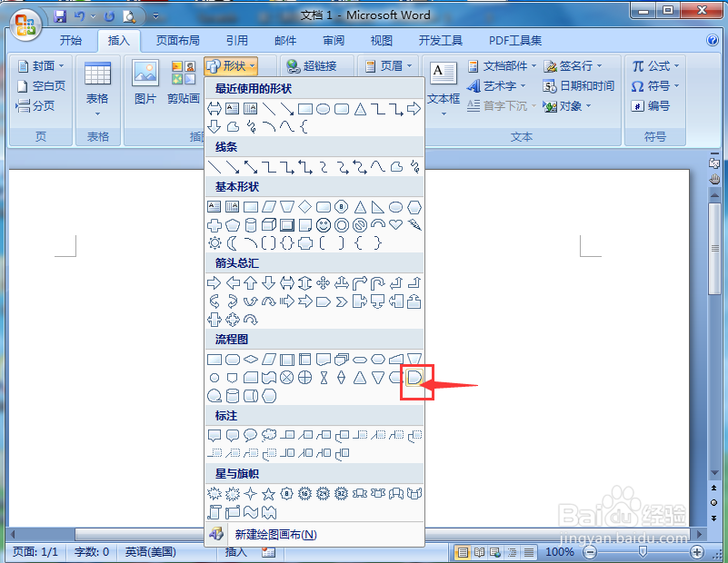Choose the flowchart decision diamond
The image size is (728, 563).
click(251, 360)
